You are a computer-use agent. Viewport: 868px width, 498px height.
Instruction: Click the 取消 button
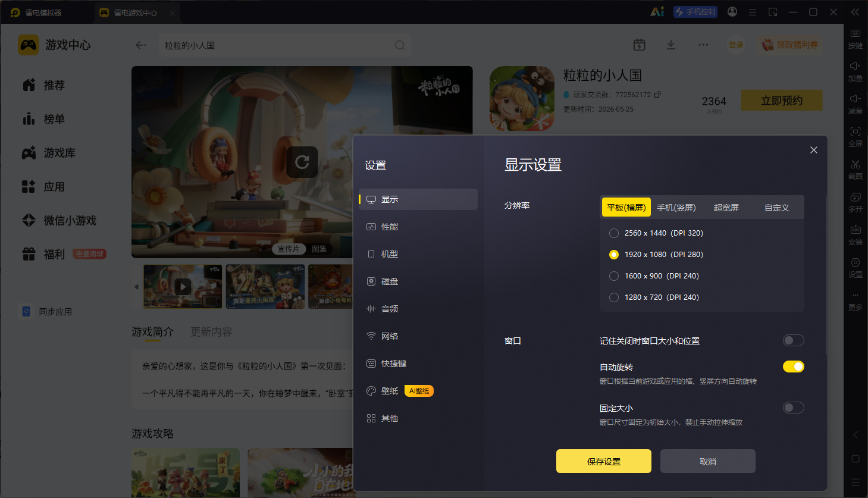coord(708,461)
